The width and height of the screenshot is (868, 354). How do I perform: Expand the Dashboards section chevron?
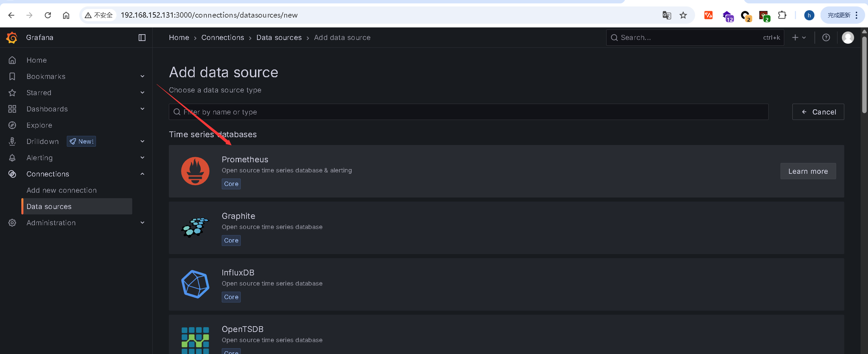[142, 109]
